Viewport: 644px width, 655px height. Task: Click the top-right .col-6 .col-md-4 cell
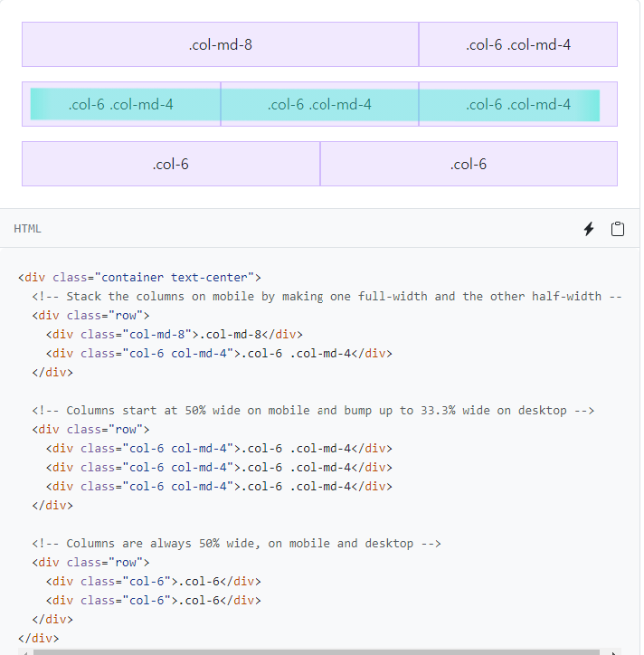tap(518, 44)
